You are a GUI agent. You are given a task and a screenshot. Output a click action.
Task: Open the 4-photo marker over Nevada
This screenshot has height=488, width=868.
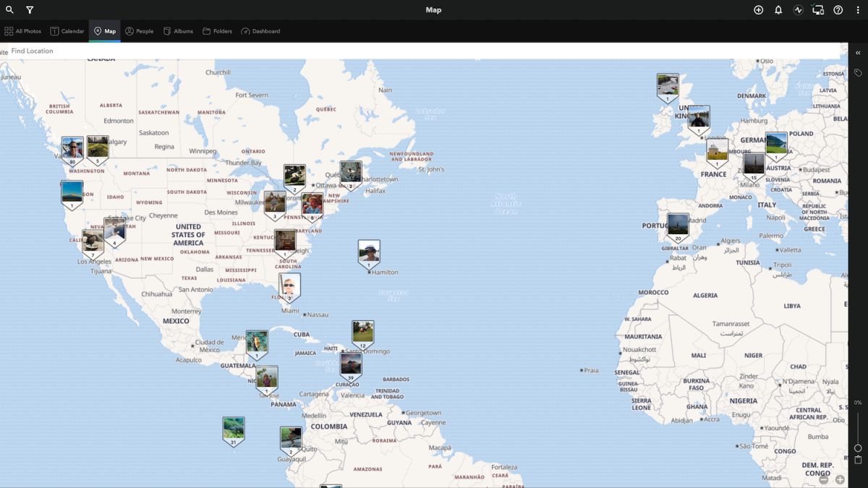(x=114, y=232)
